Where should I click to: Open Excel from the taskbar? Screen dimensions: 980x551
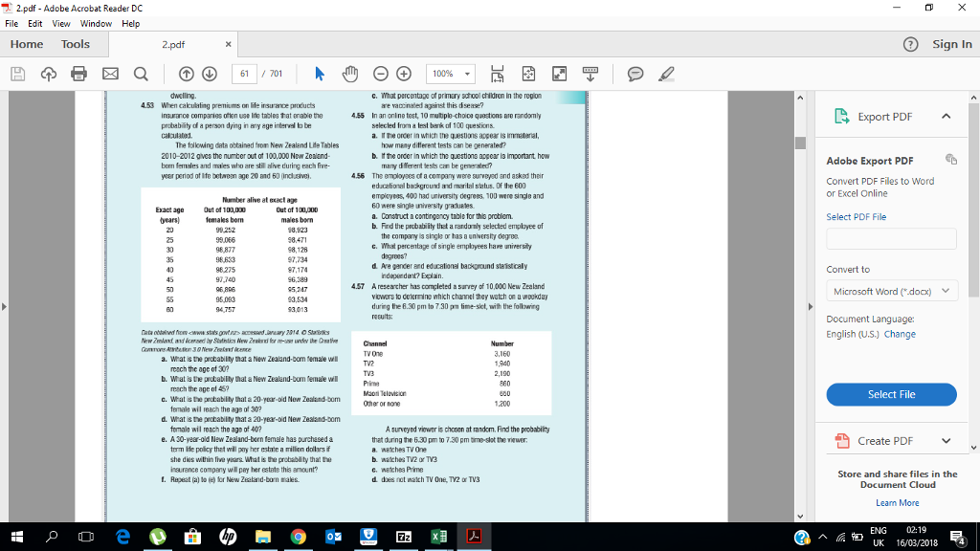click(438, 537)
